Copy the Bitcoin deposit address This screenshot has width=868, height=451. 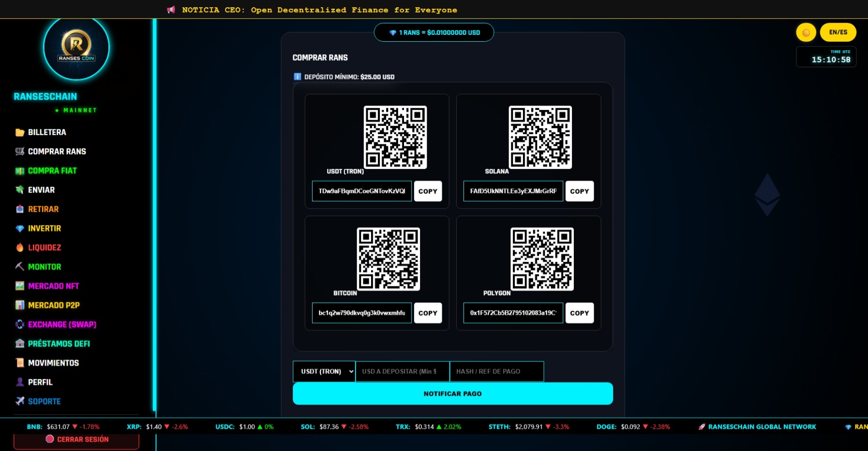pos(428,313)
